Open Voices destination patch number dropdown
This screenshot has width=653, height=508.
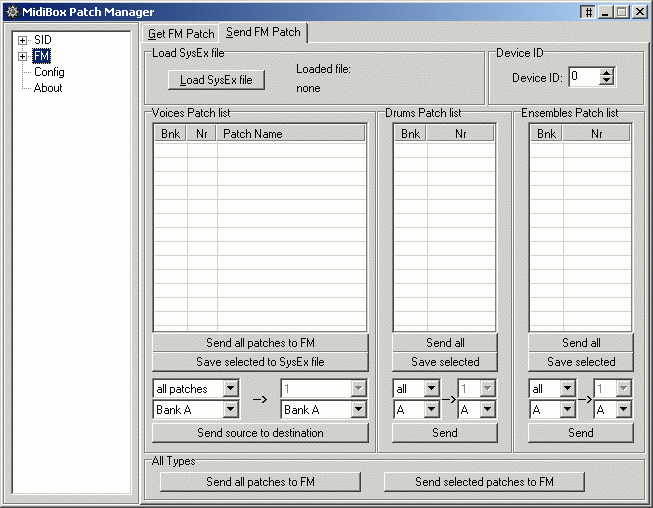[x=358, y=388]
